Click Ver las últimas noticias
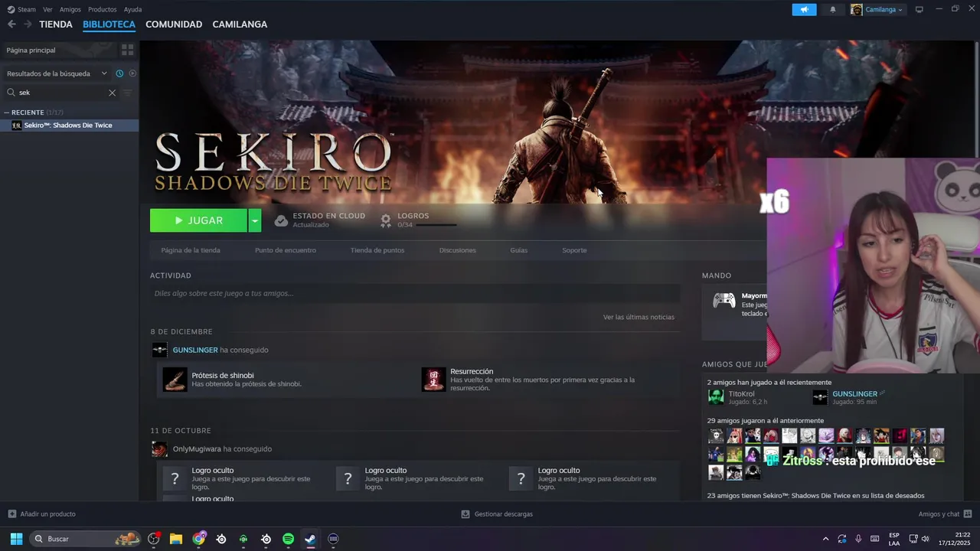 tap(639, 317)
